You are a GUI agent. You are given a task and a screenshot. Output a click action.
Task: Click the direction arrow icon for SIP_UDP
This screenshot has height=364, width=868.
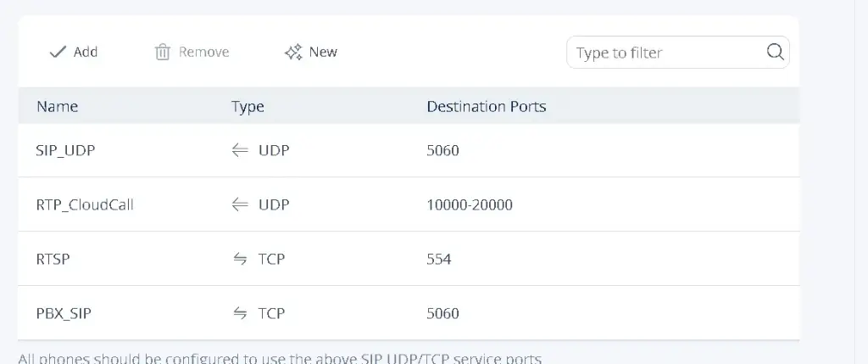pyautogui.click(x=240, y=150)
